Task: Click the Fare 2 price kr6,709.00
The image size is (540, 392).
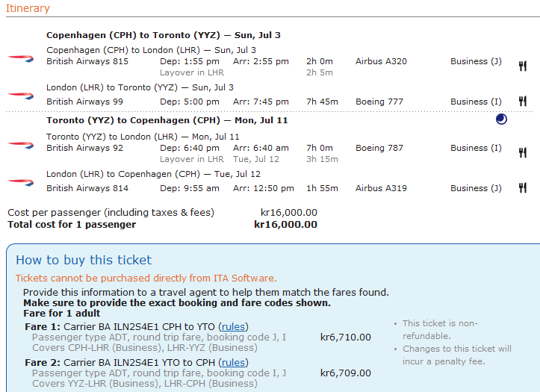Action: [345, 373]
